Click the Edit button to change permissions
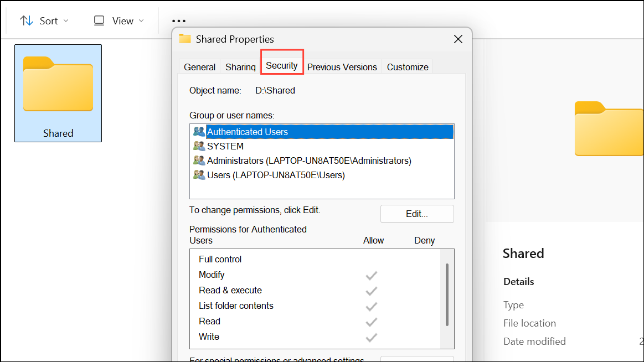 coord(416,214)
